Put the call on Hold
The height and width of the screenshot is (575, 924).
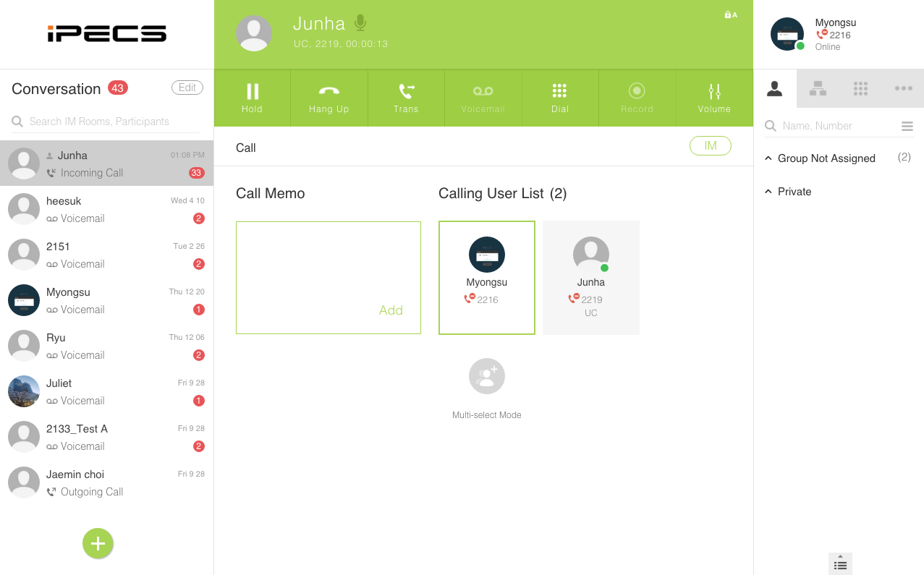point(252,98)
